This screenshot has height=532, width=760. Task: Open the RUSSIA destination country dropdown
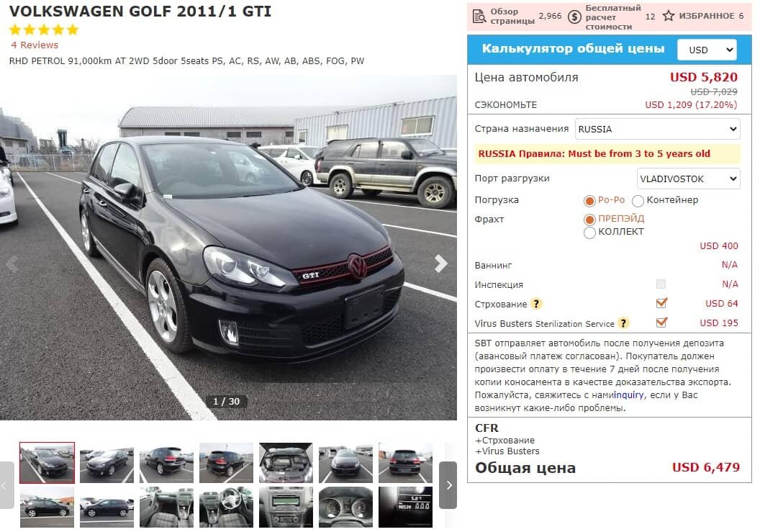click(x=657, y=129)
